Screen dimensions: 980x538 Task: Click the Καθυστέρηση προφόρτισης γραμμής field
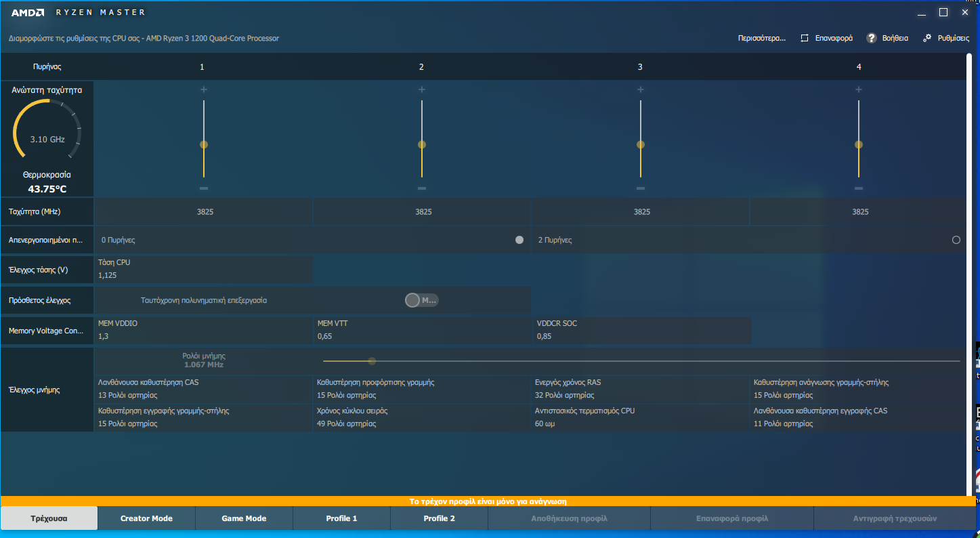tap(423, 389)
